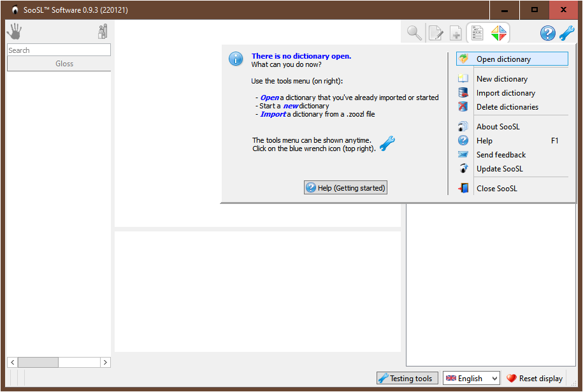Screen dimensions: 583x392
Task: Click the red heart Reset display icon
Action: point(512,378)
